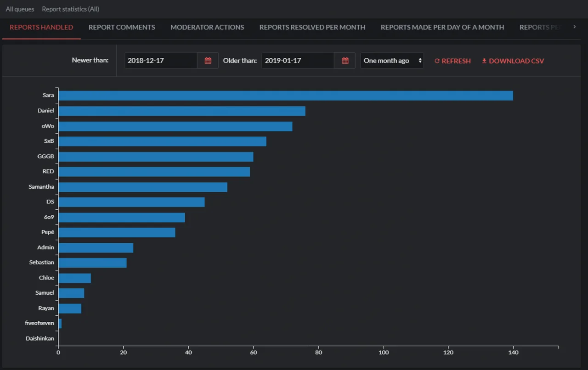
Task: Focus the Newer than date field
Action: click(x=161, y=61)
